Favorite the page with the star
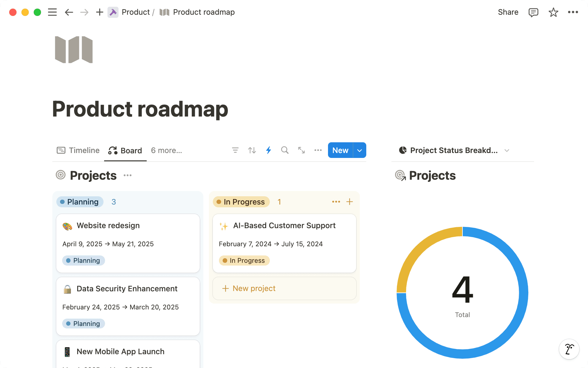 pyautogui.click(x=553, y=12)
